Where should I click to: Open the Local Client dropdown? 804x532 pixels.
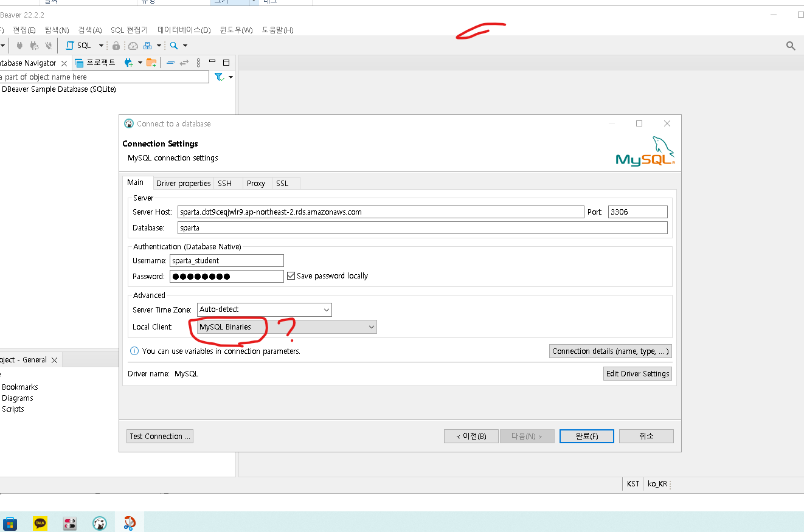(x=287, y=327)
